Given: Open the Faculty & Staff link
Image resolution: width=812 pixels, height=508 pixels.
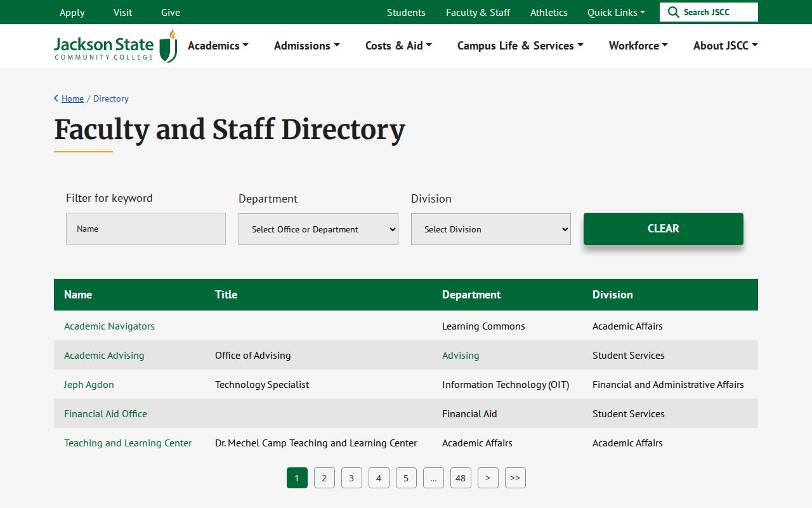Looking at the screenshot, I should click(x=478, y=12).
